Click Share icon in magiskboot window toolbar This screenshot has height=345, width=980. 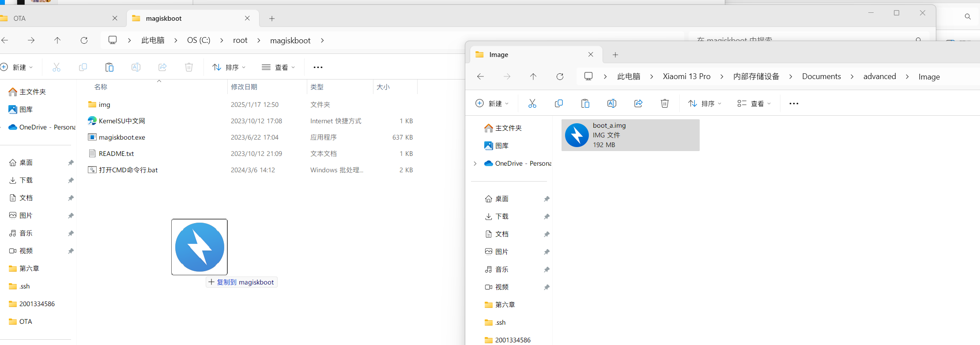point(162,67)
